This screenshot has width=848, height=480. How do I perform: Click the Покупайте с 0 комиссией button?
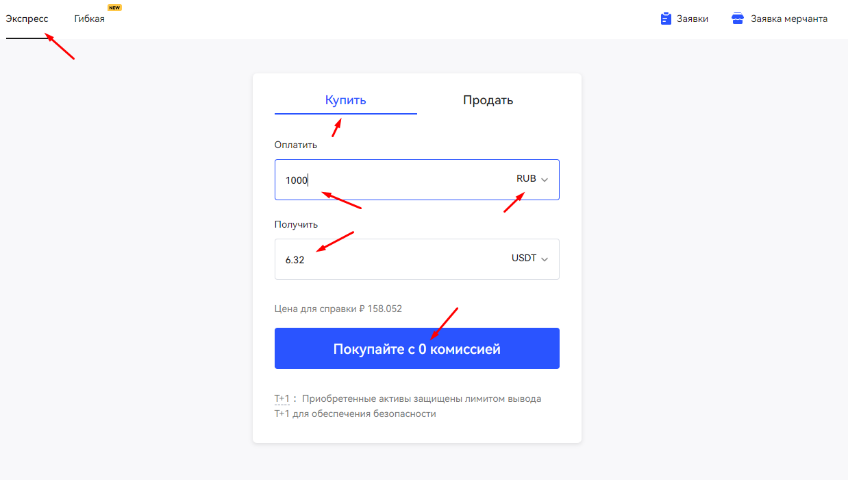tap(417, 349)
